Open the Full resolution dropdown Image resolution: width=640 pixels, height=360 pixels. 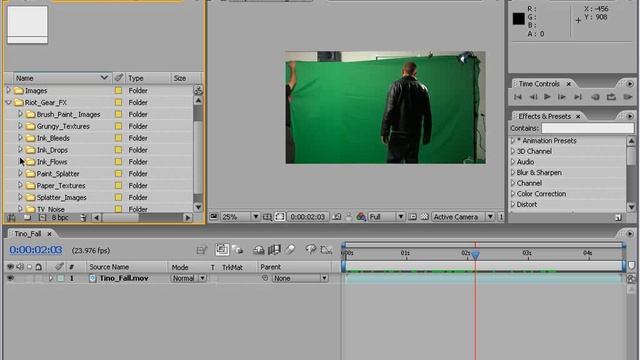point(386,217)
